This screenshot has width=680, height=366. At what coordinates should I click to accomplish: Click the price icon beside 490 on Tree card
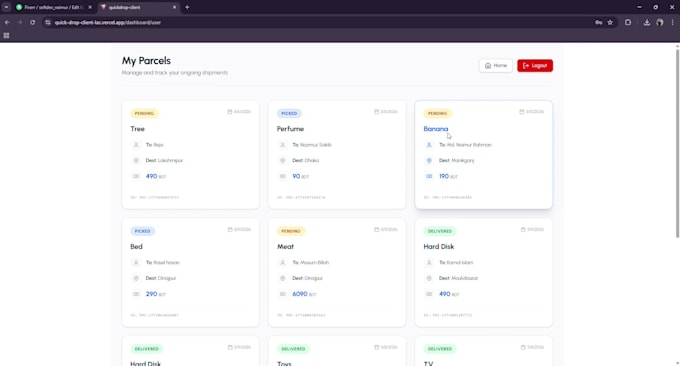point(136,176)
